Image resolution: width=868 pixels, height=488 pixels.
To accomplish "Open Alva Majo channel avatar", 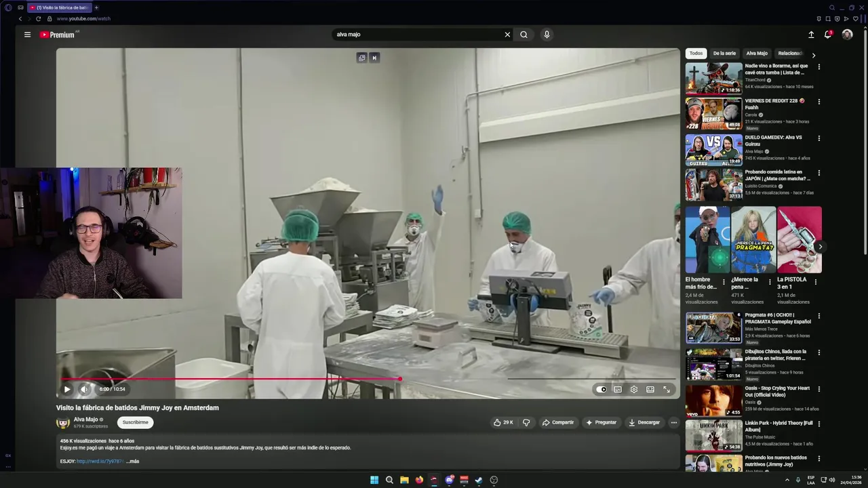I will 63,422.
